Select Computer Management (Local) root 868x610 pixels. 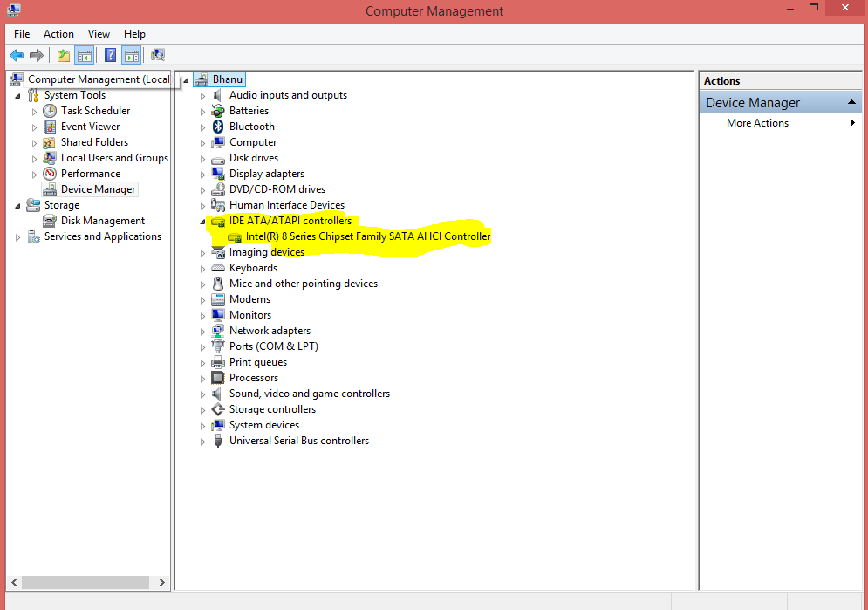[99, 79]
